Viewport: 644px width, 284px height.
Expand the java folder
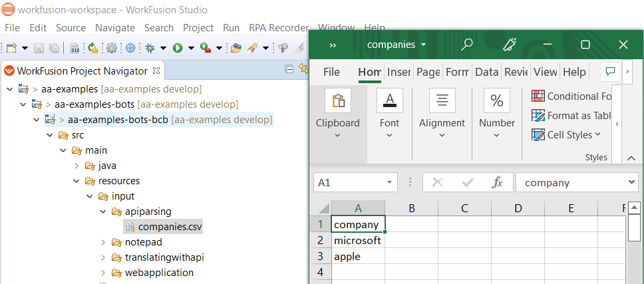coord(77,166)
